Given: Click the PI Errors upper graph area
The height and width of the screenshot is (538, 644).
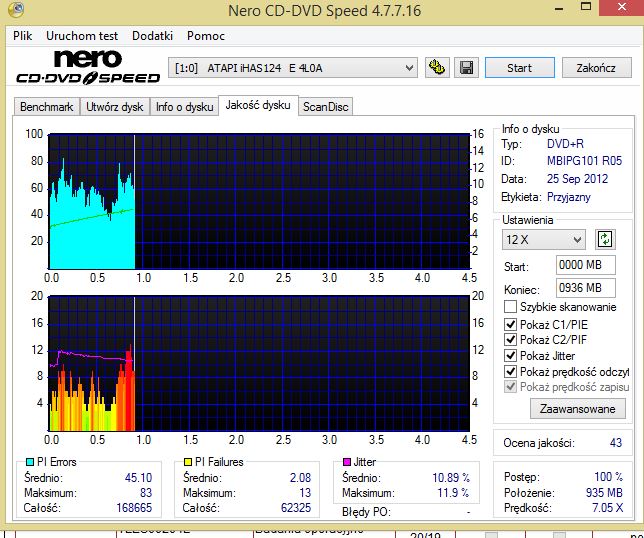Looking at the screenshot, I should [x=259, y=201].
